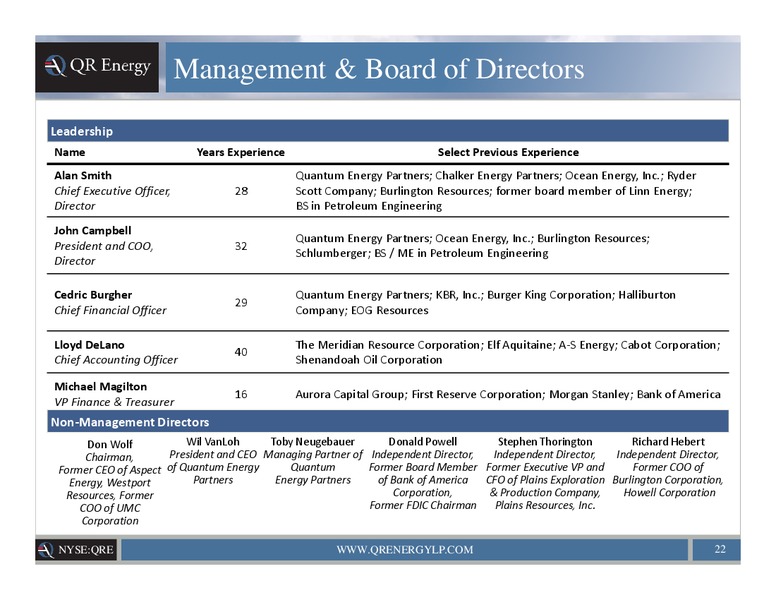The height and width of the screenshot is (600, 776).
Task: Click the VP Finance & Treasurer title
Action: [114, 401]
